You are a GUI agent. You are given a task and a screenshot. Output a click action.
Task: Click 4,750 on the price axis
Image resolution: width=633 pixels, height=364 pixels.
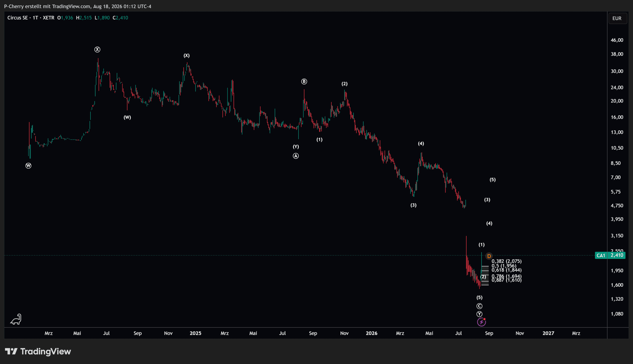[x=617, y=206]
